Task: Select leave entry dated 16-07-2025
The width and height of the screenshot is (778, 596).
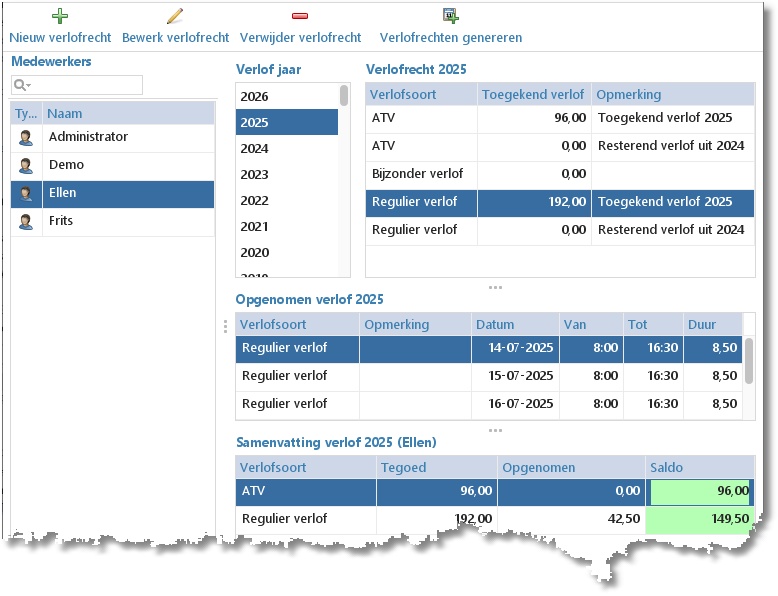Action: pyautogui.click(x=489, y=404)
